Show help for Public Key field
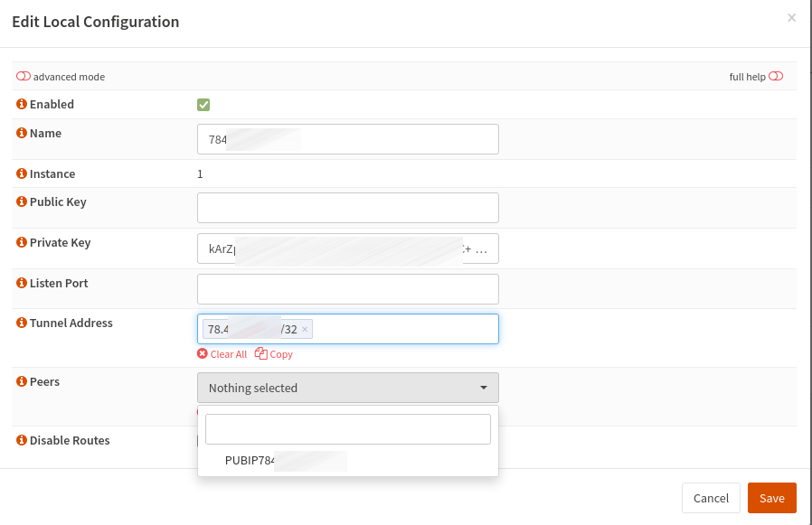Image resolution: width=812 pixels, height=525 pixels. [x=22, y=202]
